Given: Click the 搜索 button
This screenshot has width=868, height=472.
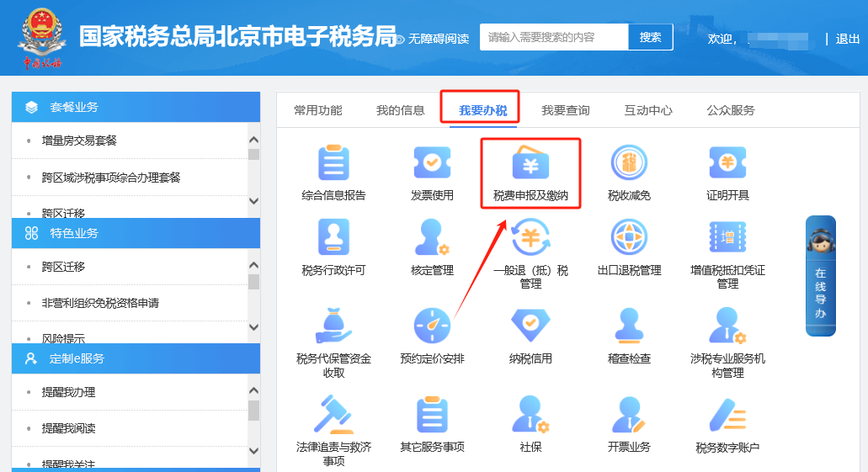Looking at the screenshot, I should 651,37.
